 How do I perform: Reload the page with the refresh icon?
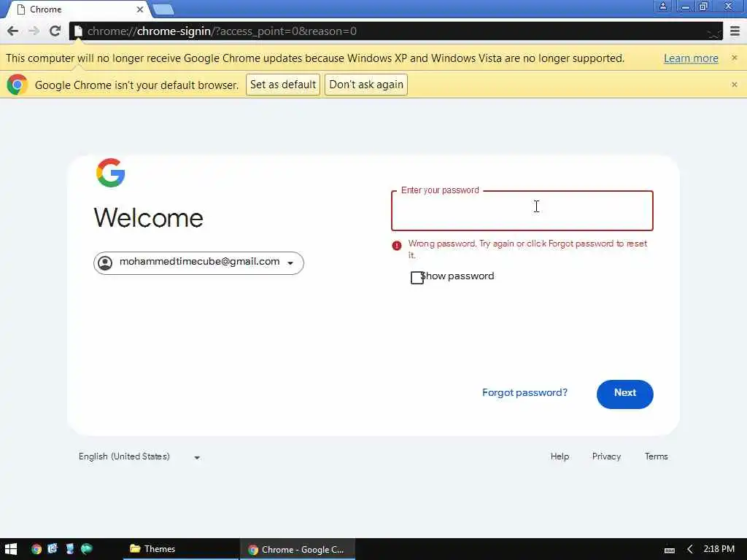(55, 31)
